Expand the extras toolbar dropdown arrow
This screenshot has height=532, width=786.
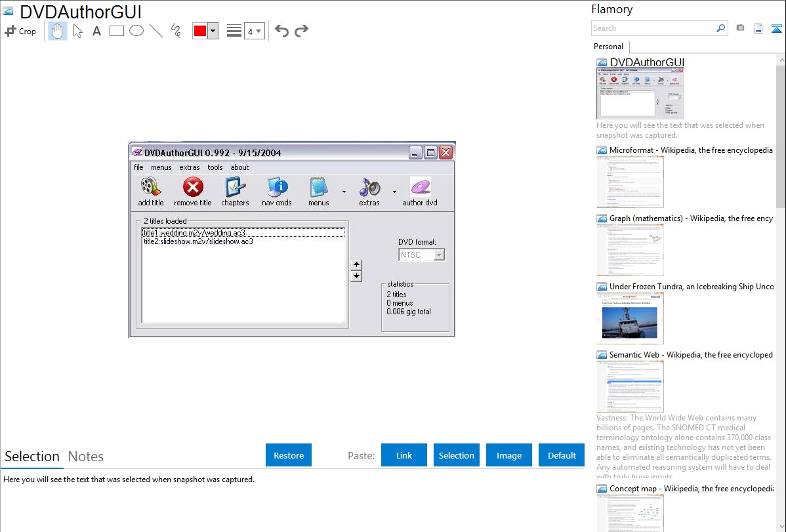394,192
